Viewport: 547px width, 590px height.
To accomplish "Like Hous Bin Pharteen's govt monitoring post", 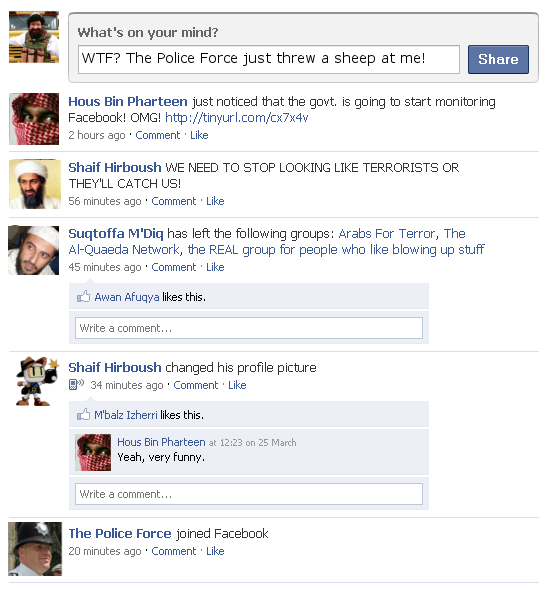I will [x=199, y=135].
